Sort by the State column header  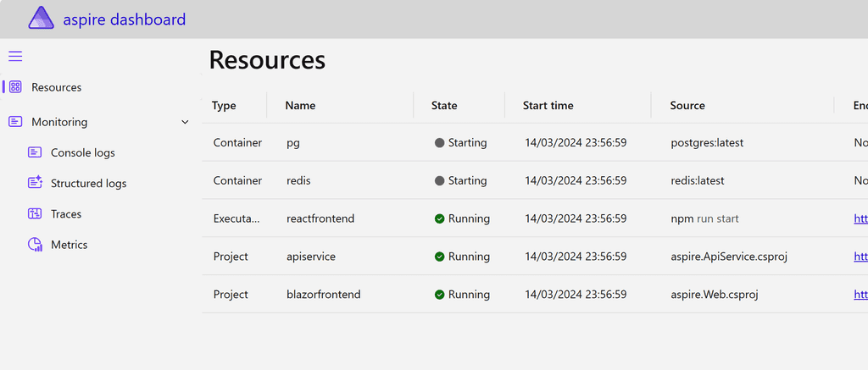[x=444, y=106]
